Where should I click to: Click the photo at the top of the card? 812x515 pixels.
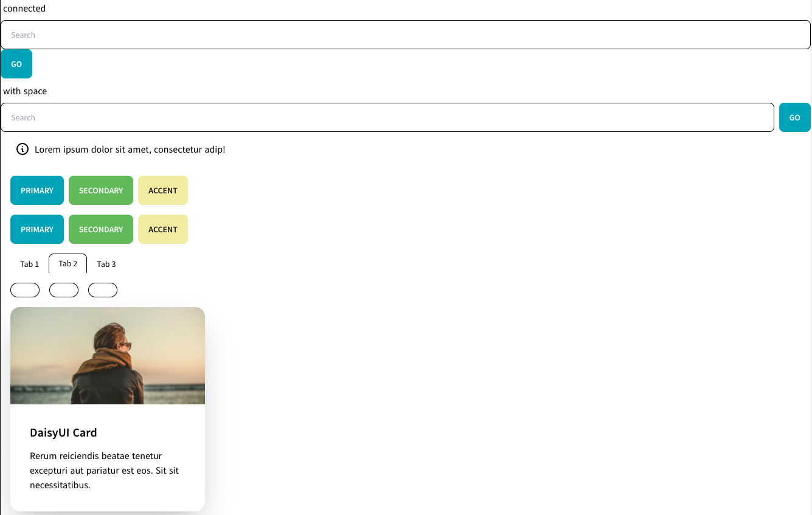(x=107, y=355)
